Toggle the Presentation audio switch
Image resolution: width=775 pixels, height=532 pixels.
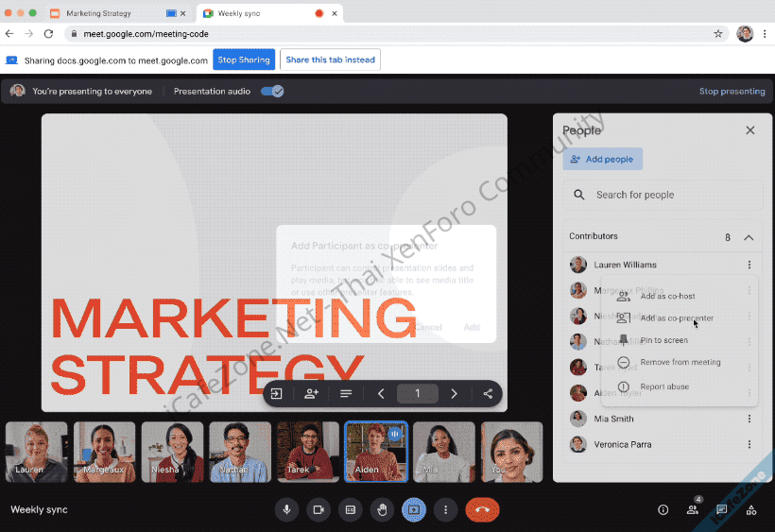(x=272, y=92)
